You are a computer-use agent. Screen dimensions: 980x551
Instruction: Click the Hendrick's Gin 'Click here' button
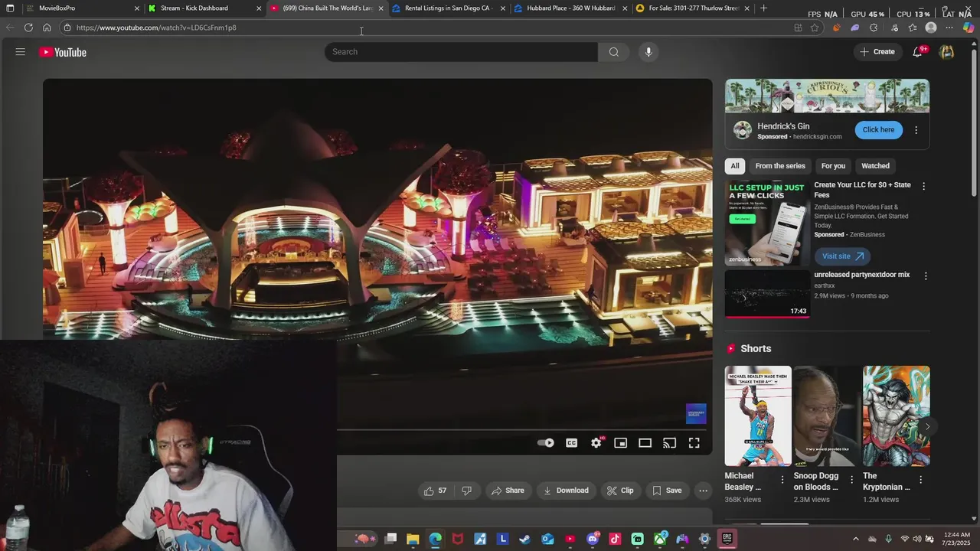[878, 130]
